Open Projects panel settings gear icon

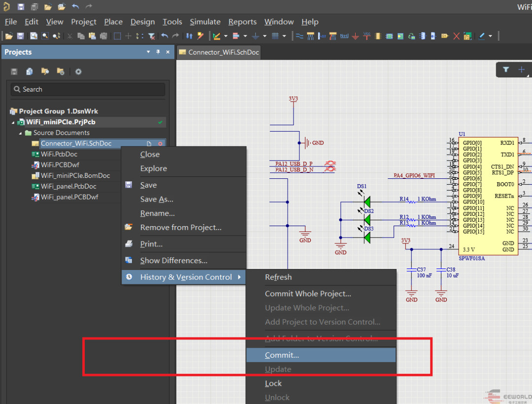[78, 71]
